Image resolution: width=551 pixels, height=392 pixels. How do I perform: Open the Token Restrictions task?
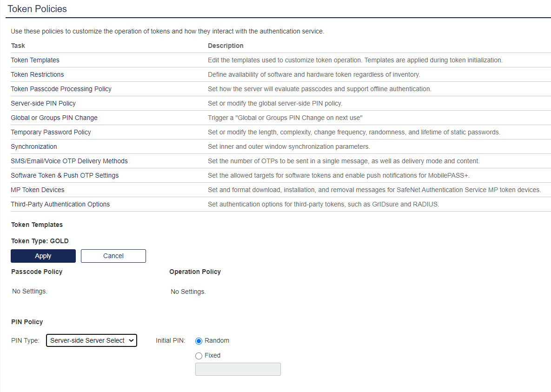(38, 74)
